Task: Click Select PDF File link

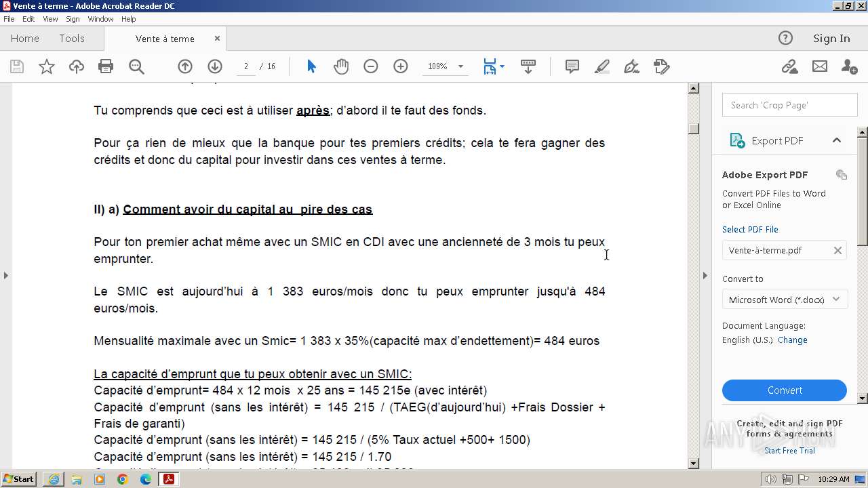Action: (750, 229)
